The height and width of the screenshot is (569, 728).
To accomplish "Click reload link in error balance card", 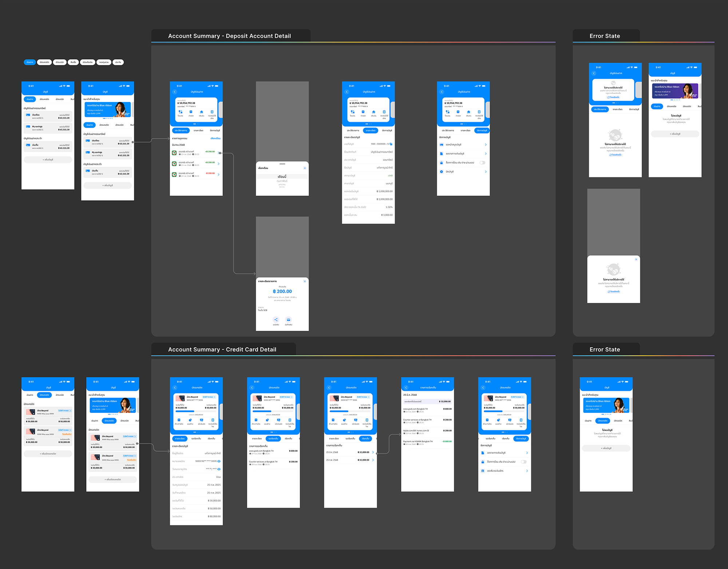I will [x=613, y=97].
